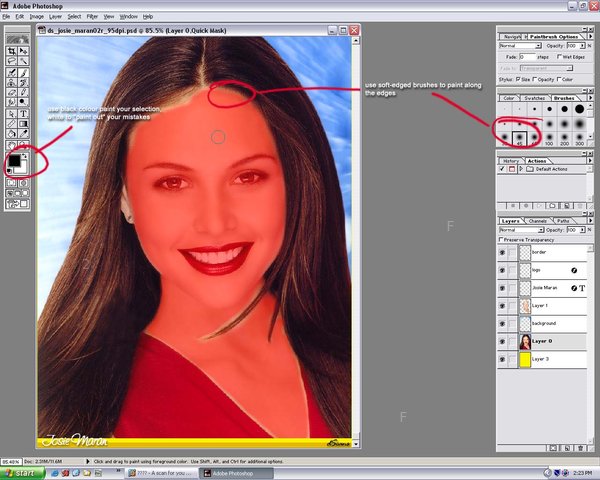Hide the logo layer
The height and width of the screenshot is (480, 600).
502,270
